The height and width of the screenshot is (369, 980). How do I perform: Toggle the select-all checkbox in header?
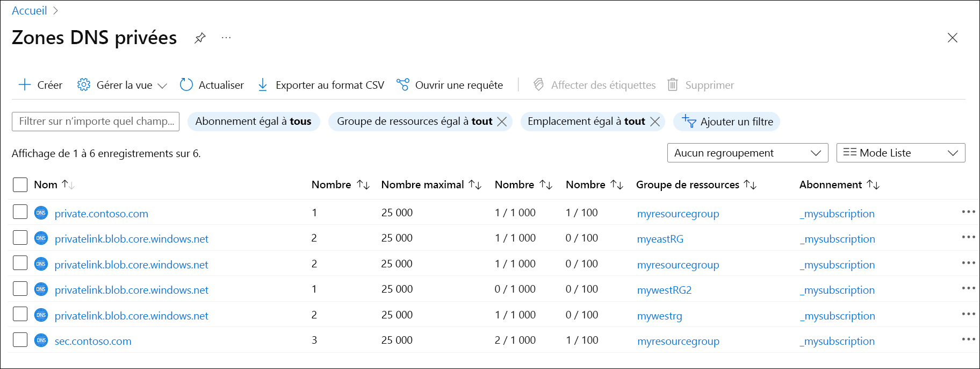click(20, 184)
